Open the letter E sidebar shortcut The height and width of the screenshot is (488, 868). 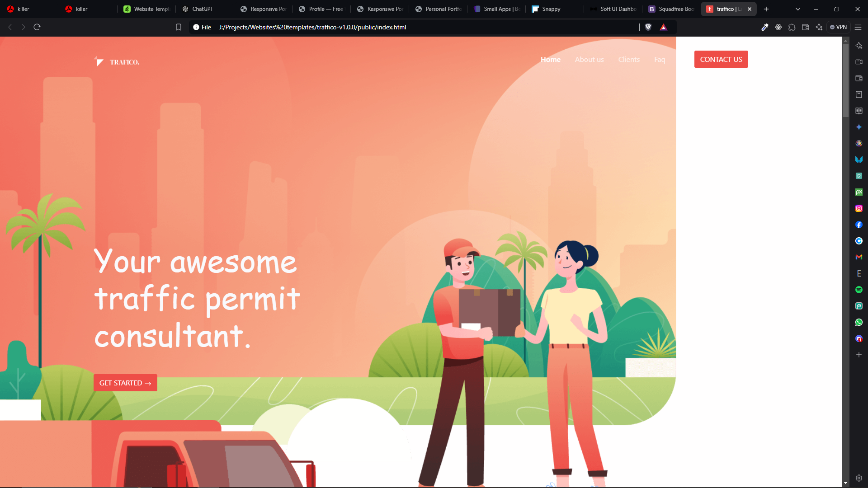(859, 273)
